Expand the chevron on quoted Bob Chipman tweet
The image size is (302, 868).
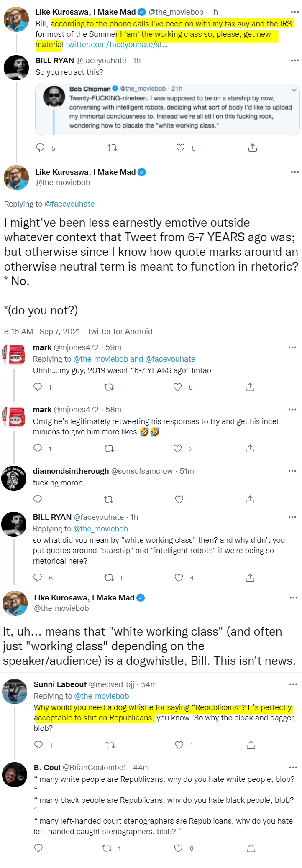point(294,89)
